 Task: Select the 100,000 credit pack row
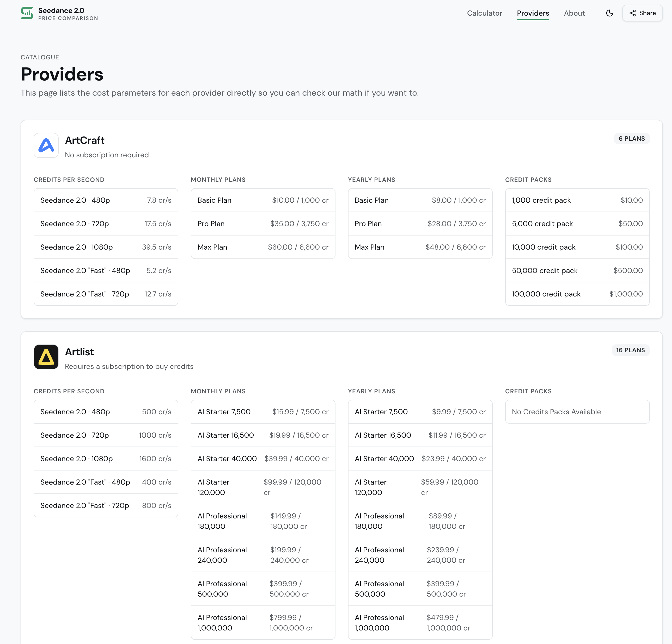point(577,294)
